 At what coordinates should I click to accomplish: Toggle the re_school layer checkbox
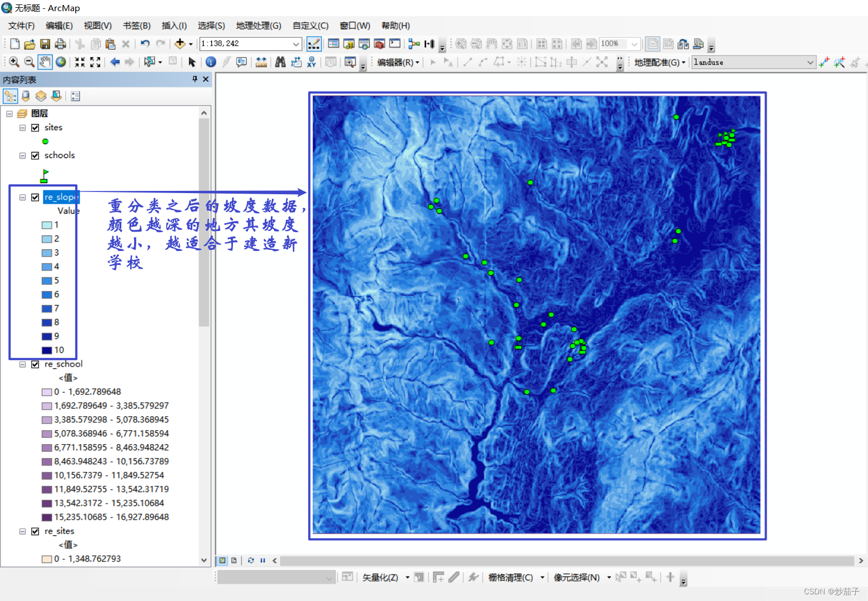tap(35, 364)
